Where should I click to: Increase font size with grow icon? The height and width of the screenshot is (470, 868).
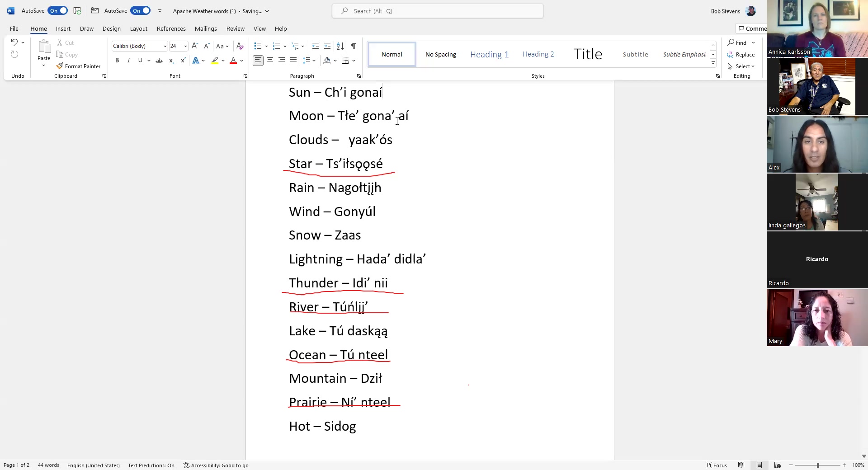pyautogui.click(x=195, y=46)
